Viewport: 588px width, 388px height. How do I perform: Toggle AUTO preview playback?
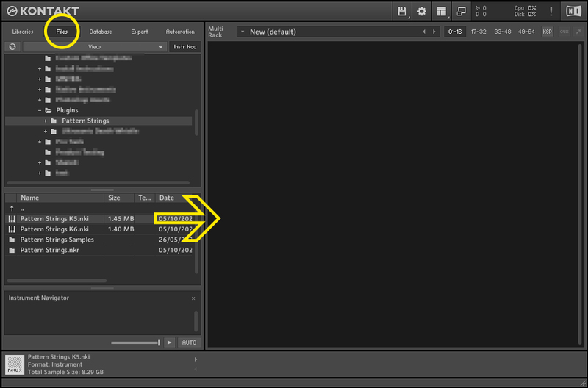pyautogui.click(x=189, y=342)
